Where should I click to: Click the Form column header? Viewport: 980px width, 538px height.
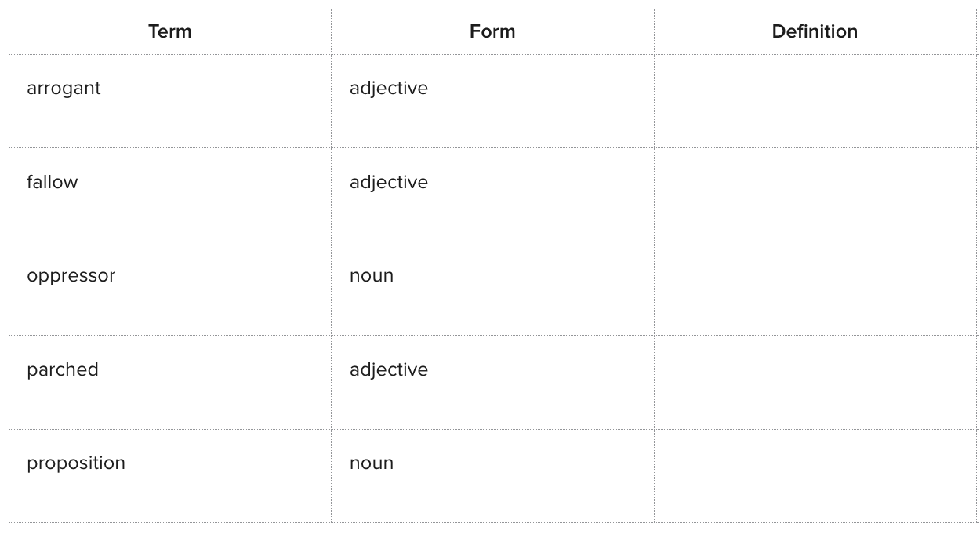[x=492, y=31]
